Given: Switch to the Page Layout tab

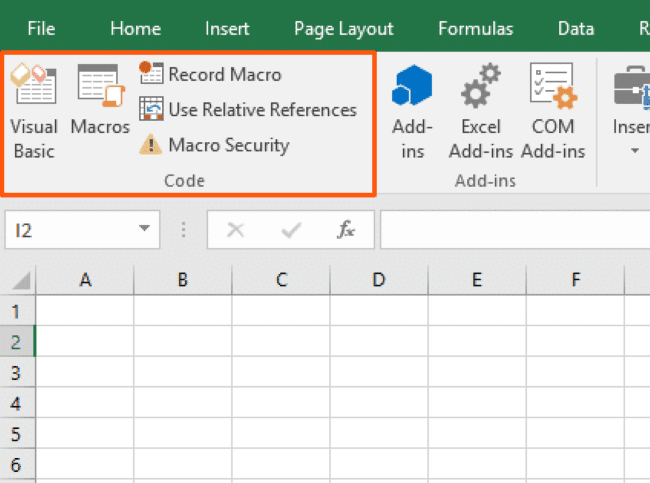Looking at the screenshot, I should 344,29.
